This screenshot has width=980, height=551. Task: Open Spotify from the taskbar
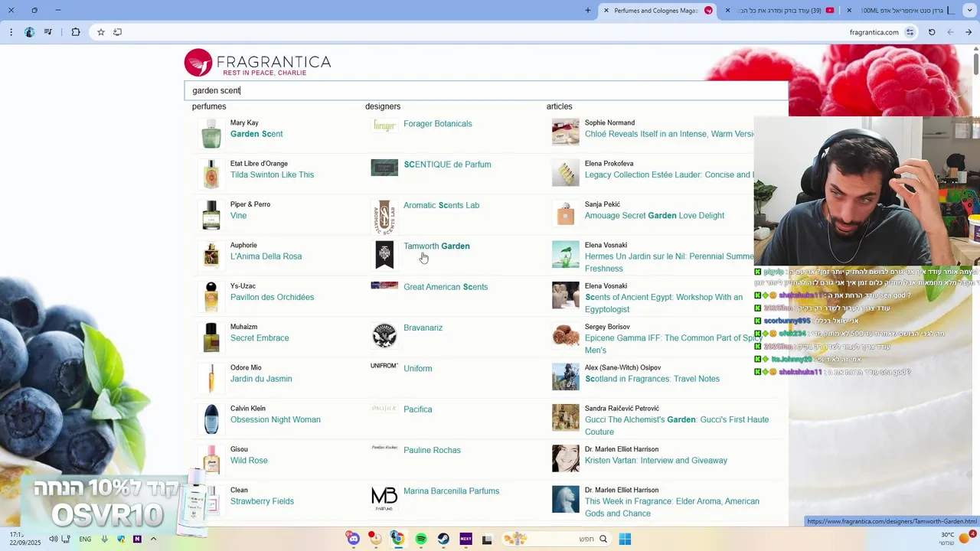(x=421, y=539)
